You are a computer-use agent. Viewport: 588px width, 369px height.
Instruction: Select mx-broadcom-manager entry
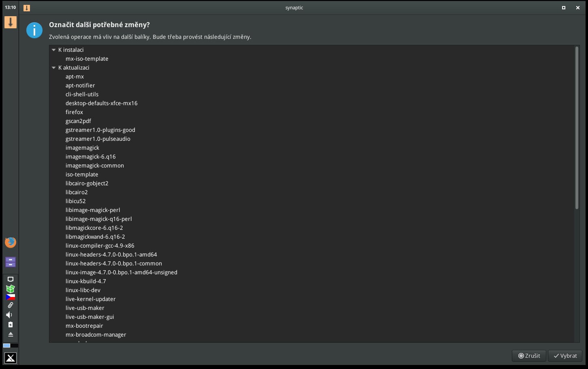coord(311,335)
